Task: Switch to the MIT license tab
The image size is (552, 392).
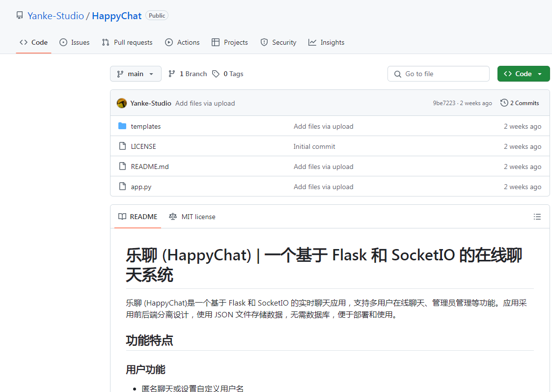Action: tap(192, 217)
